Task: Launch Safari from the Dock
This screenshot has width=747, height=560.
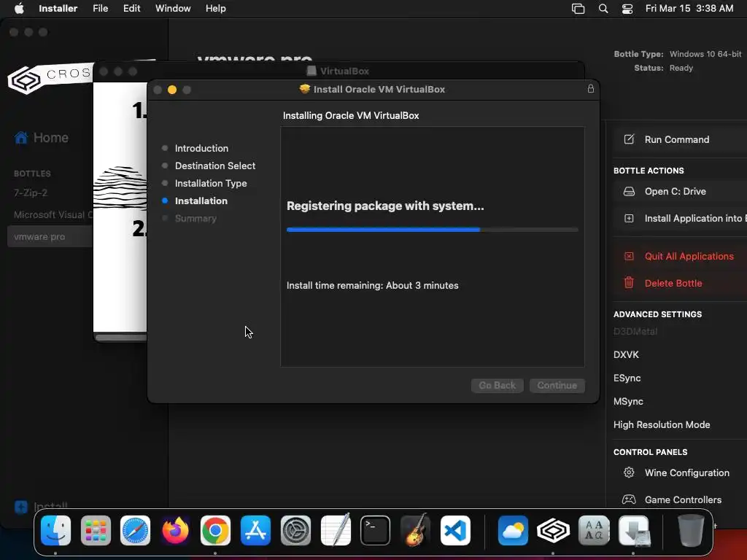Action: (x=135, y=530)
